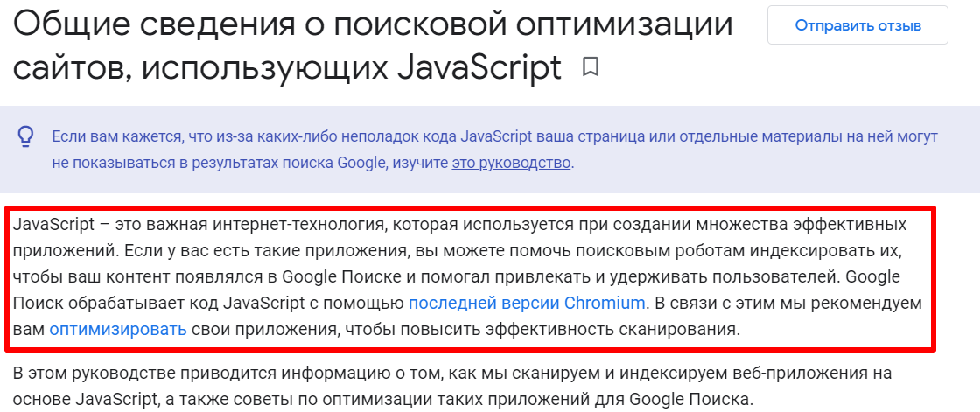980x412 pixels.
Task: Click the lightbulb tip icon
Action: click(26, 136)
